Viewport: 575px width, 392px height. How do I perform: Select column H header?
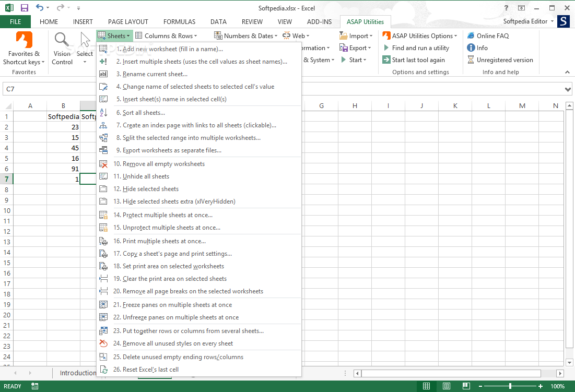pyautogui.click(x=355, y=106)
